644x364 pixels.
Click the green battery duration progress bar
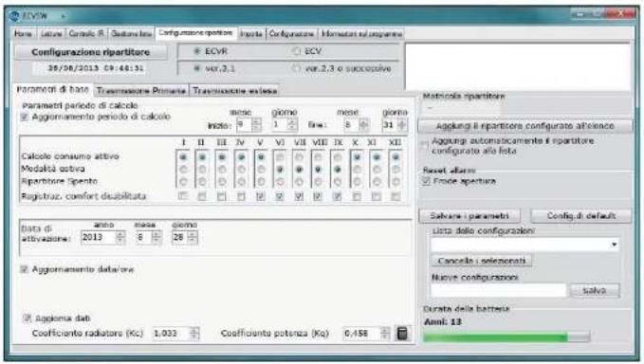[x=506, y=337]
